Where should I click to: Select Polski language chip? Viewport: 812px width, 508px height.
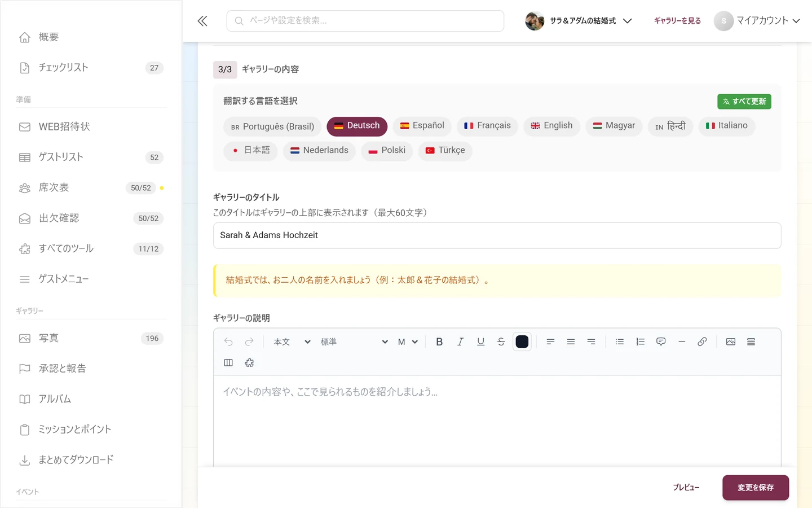[x=387, y=151]
